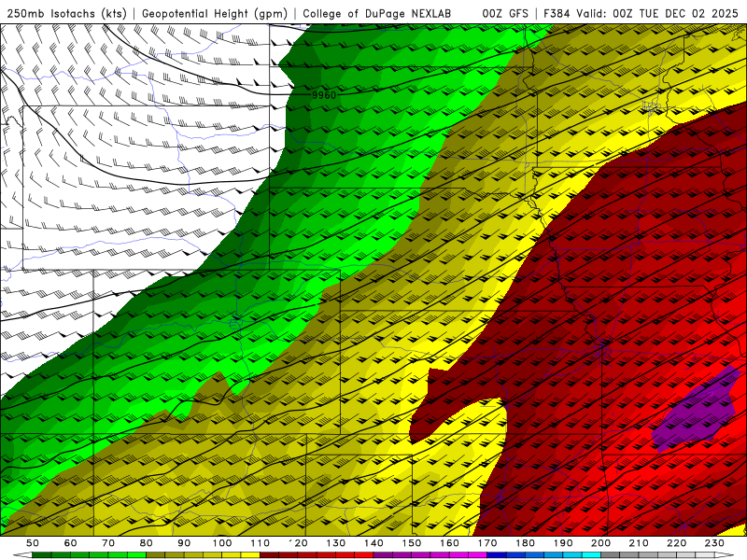Click the colorbar's left end arrow

coord(22,555)
